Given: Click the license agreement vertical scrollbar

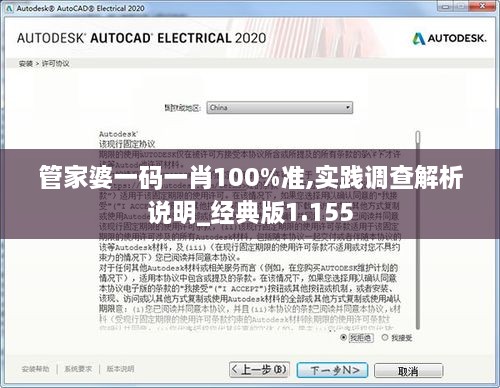Looking at the screenshot, I should 418,230.
